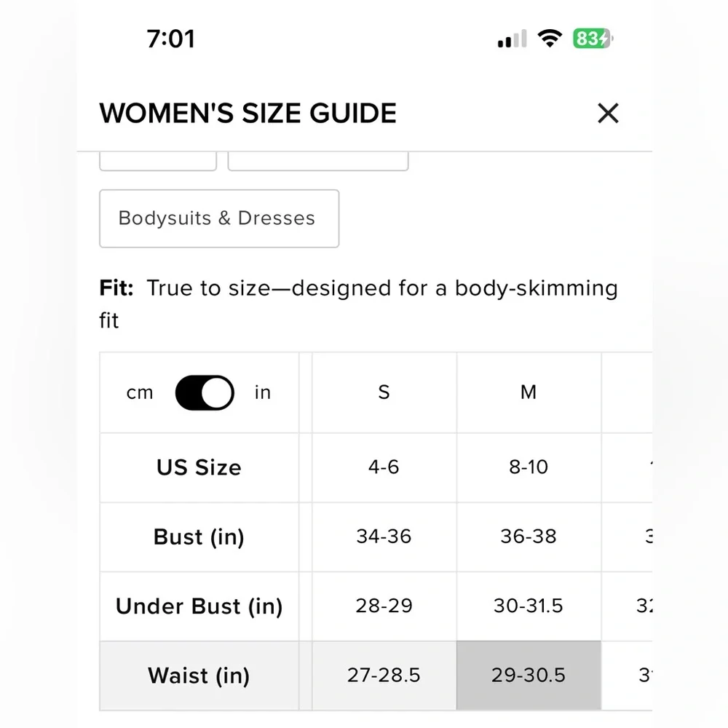Click the highlighted 29-30.5 waist cell
Image resolution: width=728 pixels, height=728 pixels.
coord(529,675)
